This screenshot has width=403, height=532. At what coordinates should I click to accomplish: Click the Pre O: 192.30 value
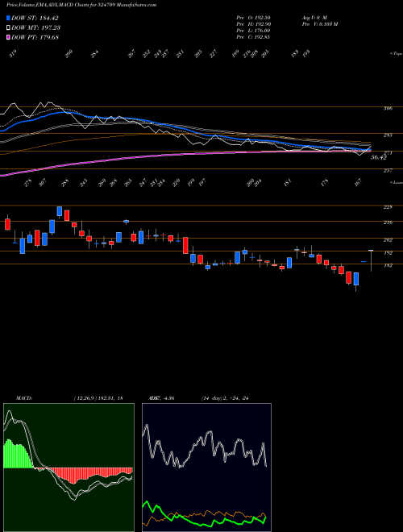(x=253, y=18)
